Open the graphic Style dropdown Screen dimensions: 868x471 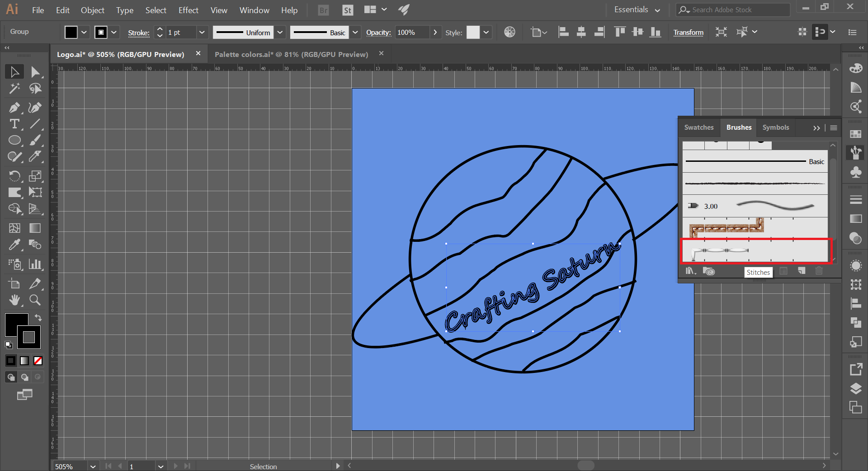point(486,32)
